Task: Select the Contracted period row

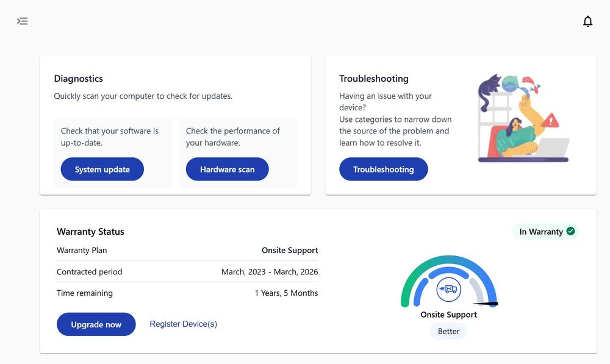Action: 187,272
